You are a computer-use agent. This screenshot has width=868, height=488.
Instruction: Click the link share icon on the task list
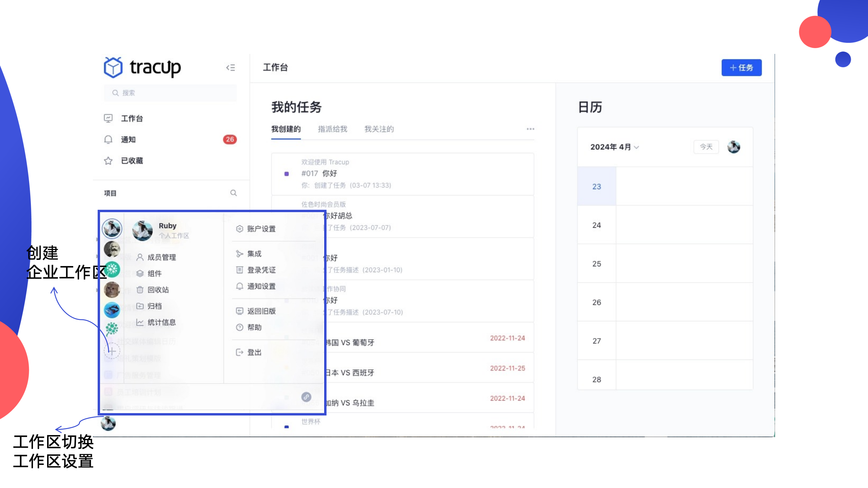306,396
